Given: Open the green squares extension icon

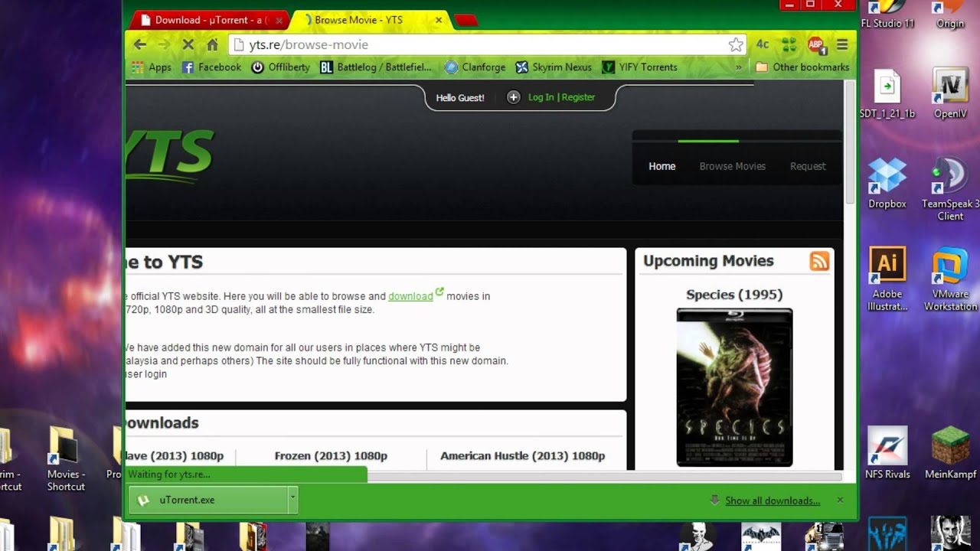Looking at the screenshot, I should click(789, 44).
